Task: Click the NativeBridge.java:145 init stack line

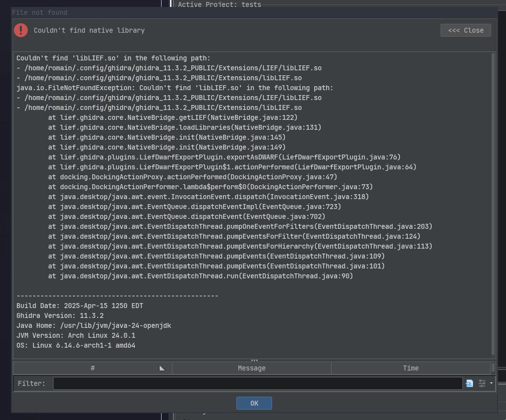Action: point(167,137)
